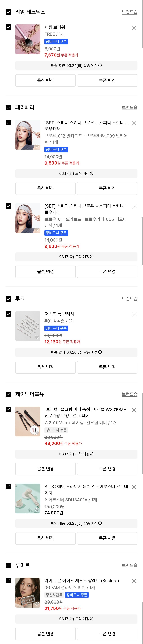Open the 라이트 온 아이즈 팔레트 thumbnail
143x644 pixels.
point(28,592)
